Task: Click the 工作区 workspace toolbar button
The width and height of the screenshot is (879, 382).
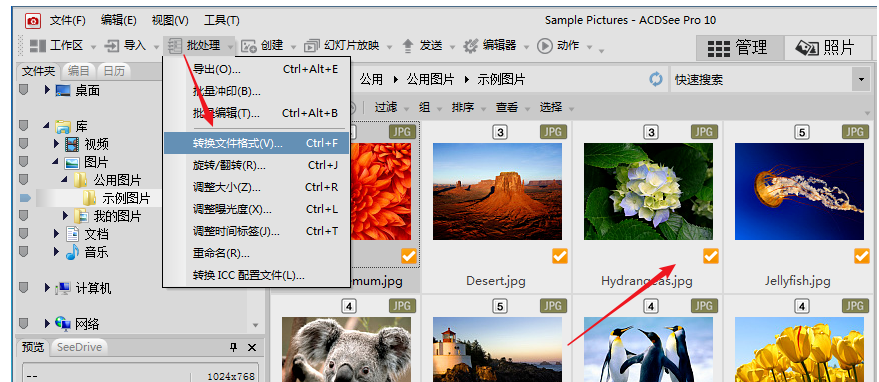Action: point(57,46)
